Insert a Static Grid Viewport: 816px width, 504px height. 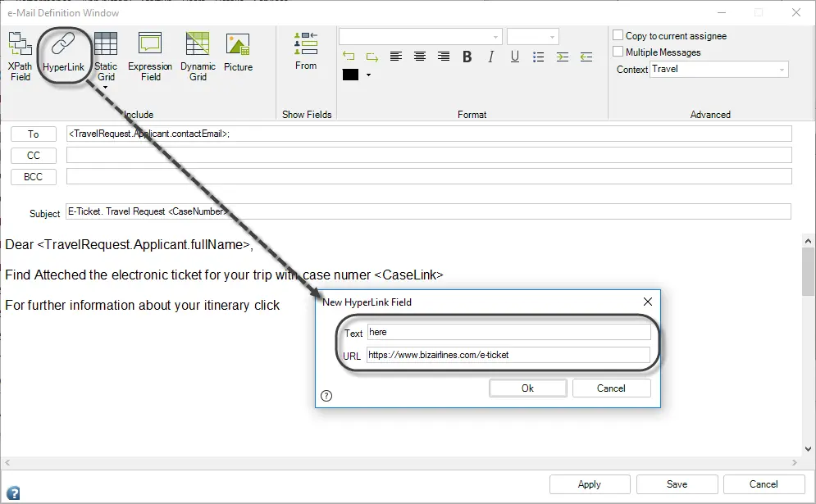tap(106, 57)
